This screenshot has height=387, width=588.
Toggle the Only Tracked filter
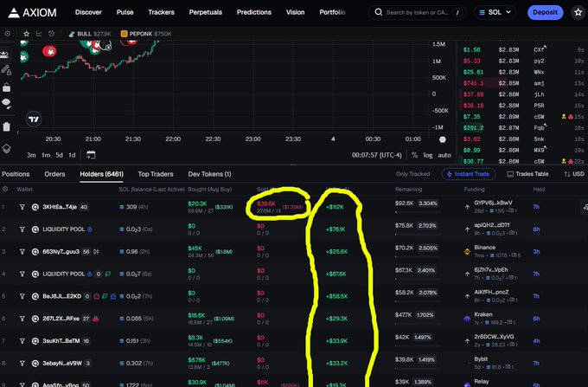(x=412, y=174)
